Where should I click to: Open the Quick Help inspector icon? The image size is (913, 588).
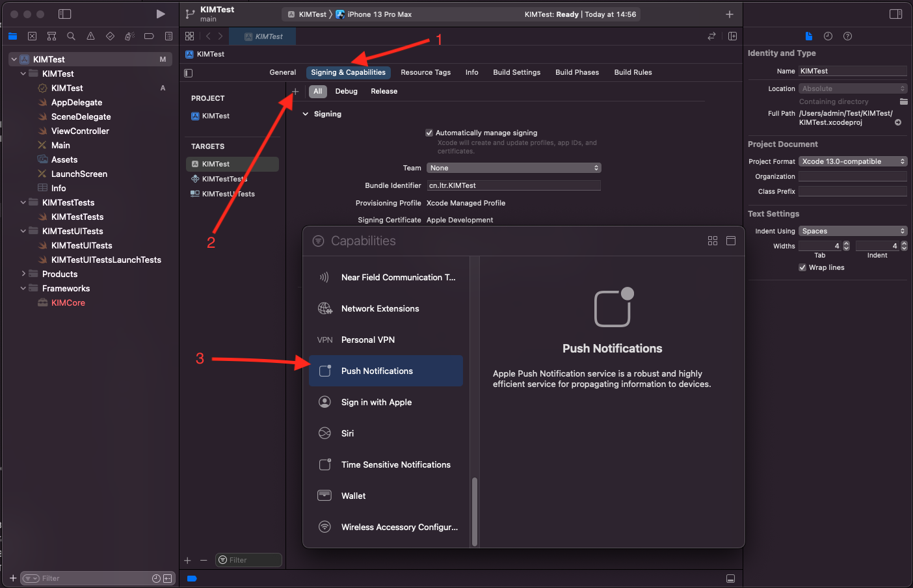click(x=847, y=36)
